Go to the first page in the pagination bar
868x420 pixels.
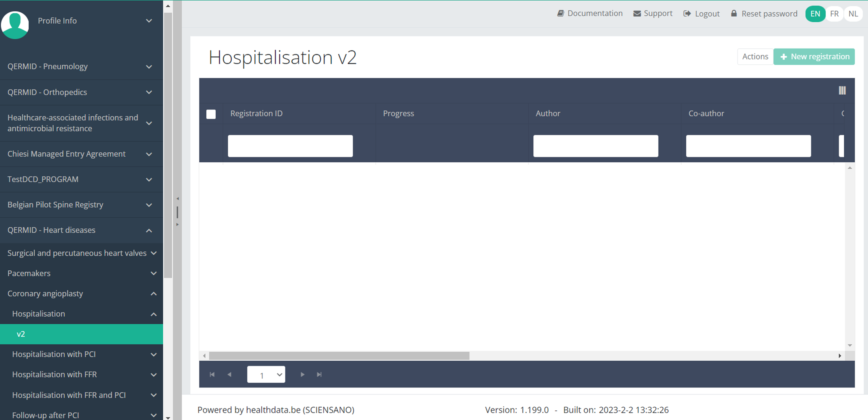tap(212, 375)
